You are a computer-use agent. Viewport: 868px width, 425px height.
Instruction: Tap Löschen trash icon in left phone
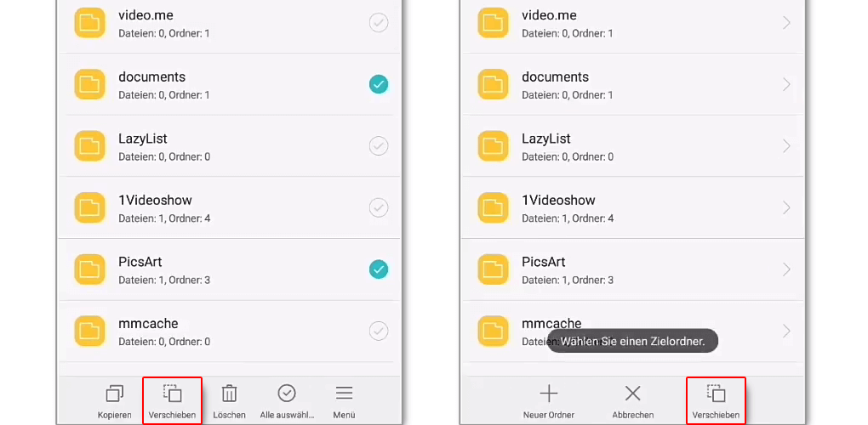[229, 393]
